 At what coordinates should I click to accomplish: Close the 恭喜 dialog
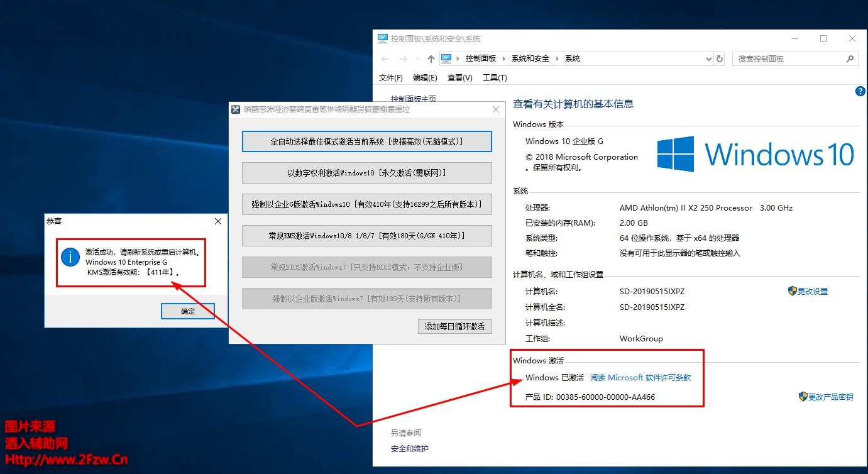218,221
